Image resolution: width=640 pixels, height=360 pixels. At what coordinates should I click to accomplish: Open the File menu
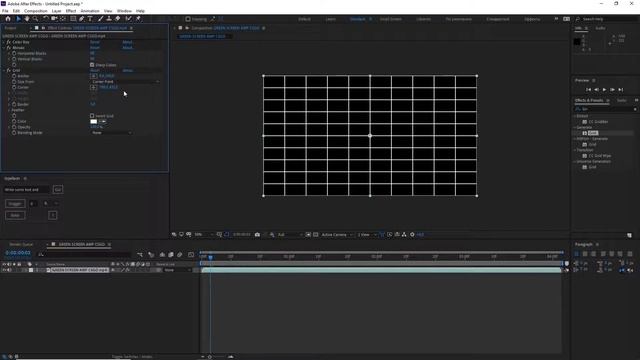pyautogui.click(x=5, y=11)
